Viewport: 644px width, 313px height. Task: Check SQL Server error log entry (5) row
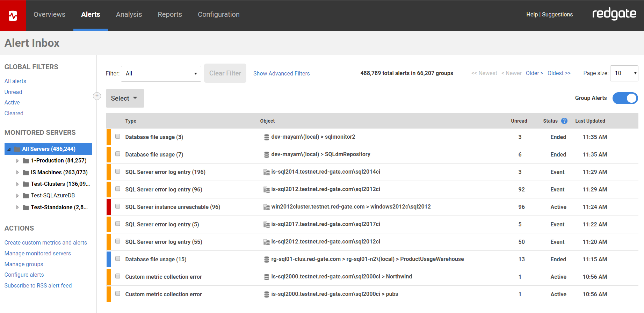(118, 224)
